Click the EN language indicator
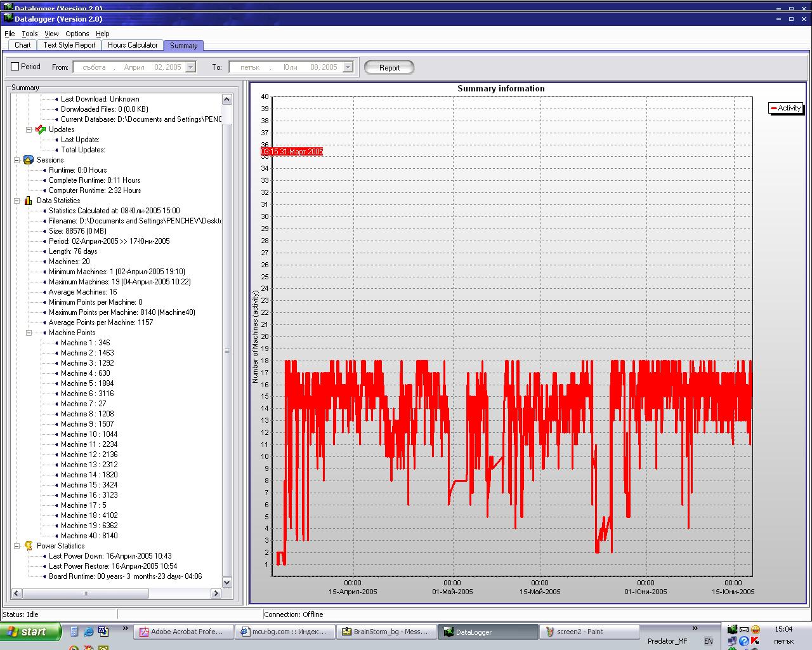The height and width of the screenshot is (650, 812). [x=709, y=641]
